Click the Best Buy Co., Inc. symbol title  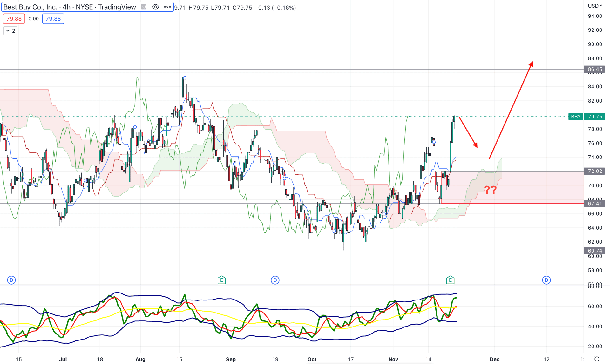coord(70,7)
